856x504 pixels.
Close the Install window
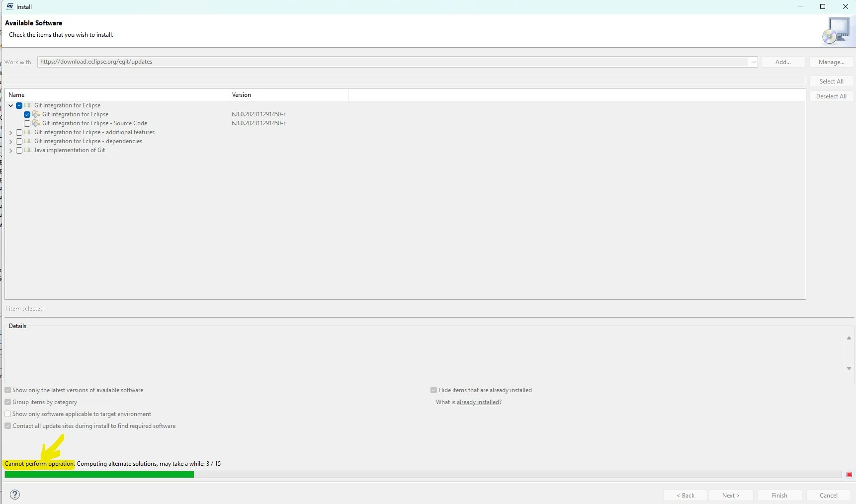click(845, 6)
